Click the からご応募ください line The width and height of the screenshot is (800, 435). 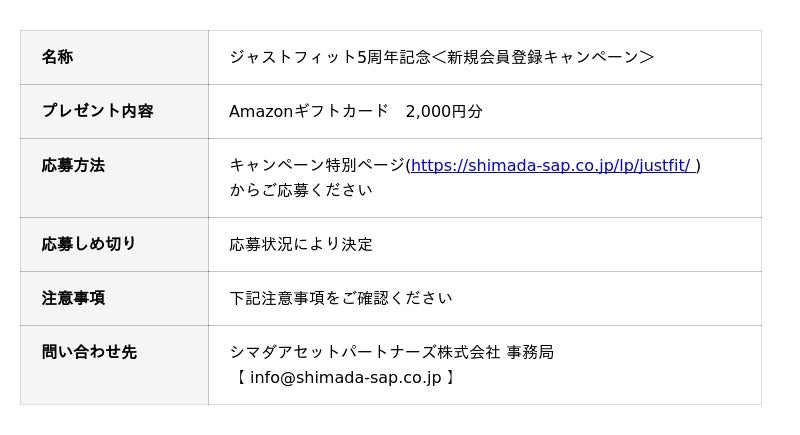click(x=300, y=190)
